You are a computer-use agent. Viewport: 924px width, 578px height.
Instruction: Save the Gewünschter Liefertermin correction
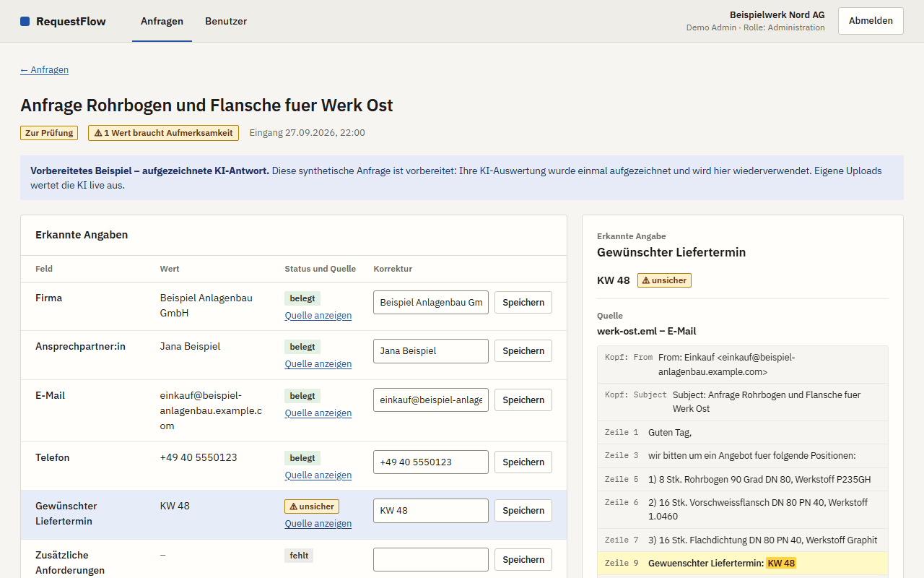pyautogui.click(x=523, y=510)
